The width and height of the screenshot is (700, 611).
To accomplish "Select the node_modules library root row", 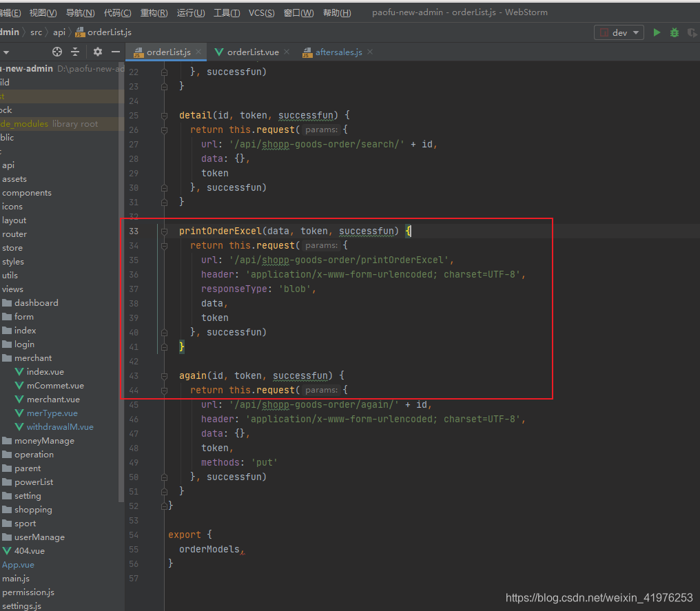I will pos(62,124).
